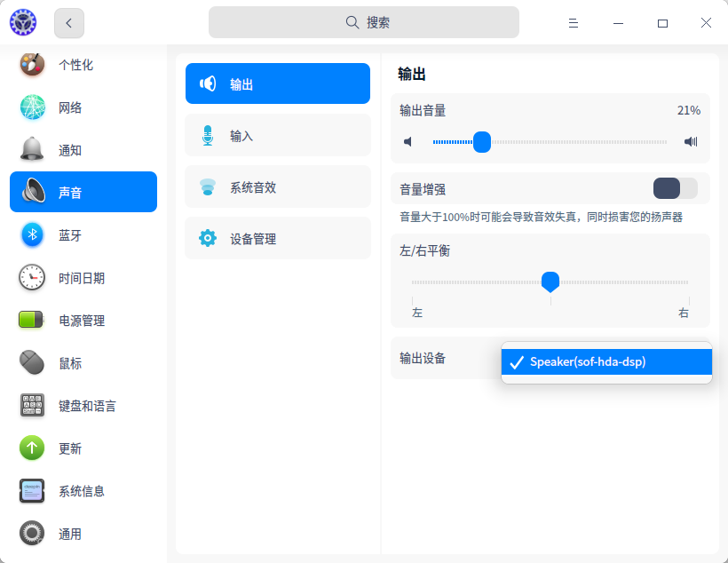Click the 设备管理 gear icon

point(208,238)
